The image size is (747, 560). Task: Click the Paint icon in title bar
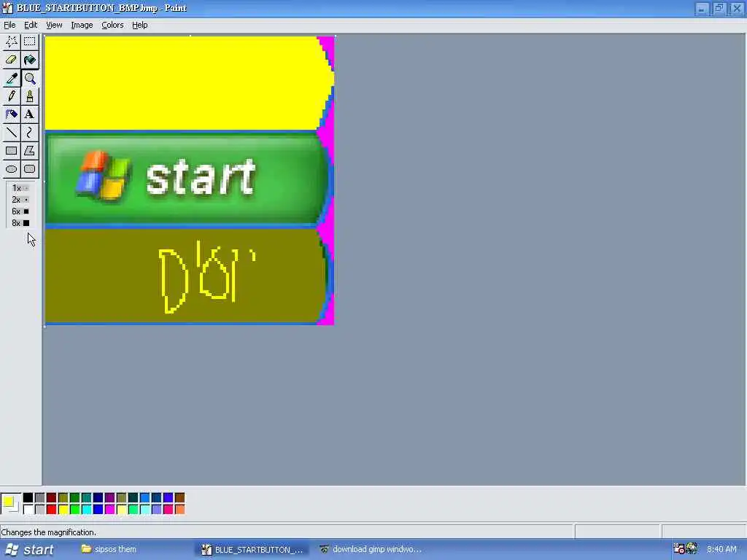7,7
